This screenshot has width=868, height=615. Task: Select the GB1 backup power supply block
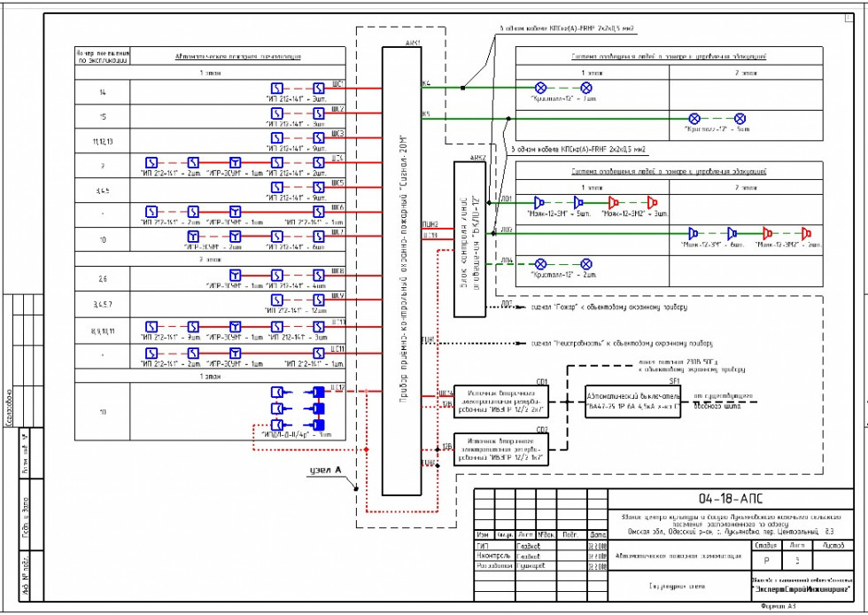coord(501,401)
